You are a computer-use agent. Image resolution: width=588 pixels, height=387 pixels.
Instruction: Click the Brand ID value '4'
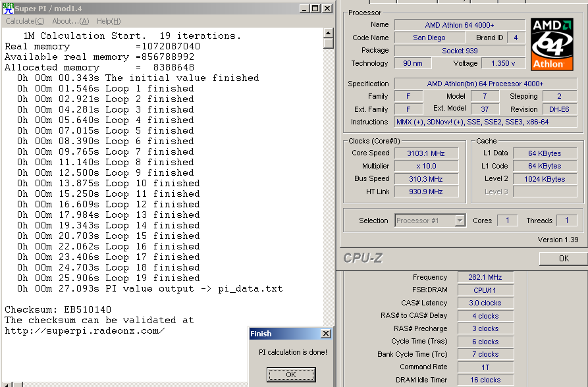pyautogui.click(x=516, y=38)
